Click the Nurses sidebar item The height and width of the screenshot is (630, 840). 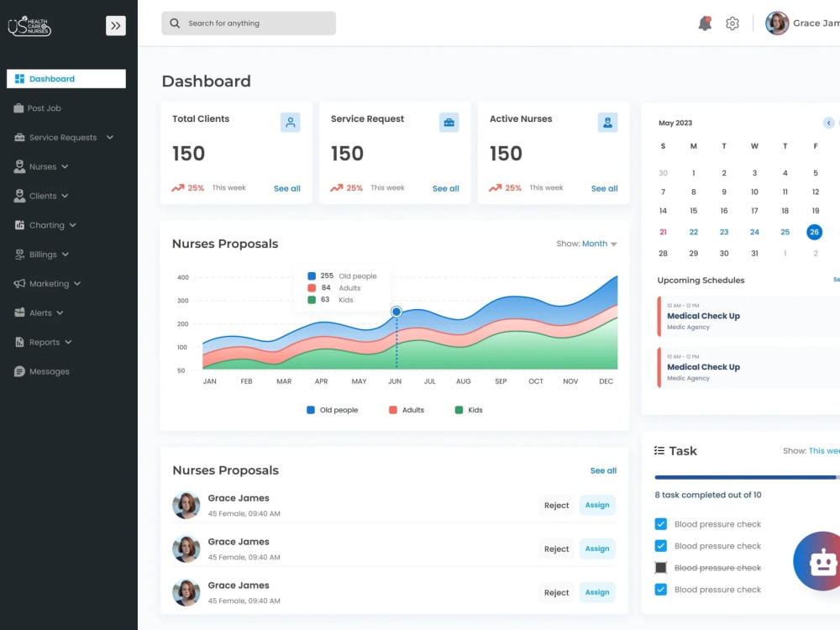(x=40, y=166)
